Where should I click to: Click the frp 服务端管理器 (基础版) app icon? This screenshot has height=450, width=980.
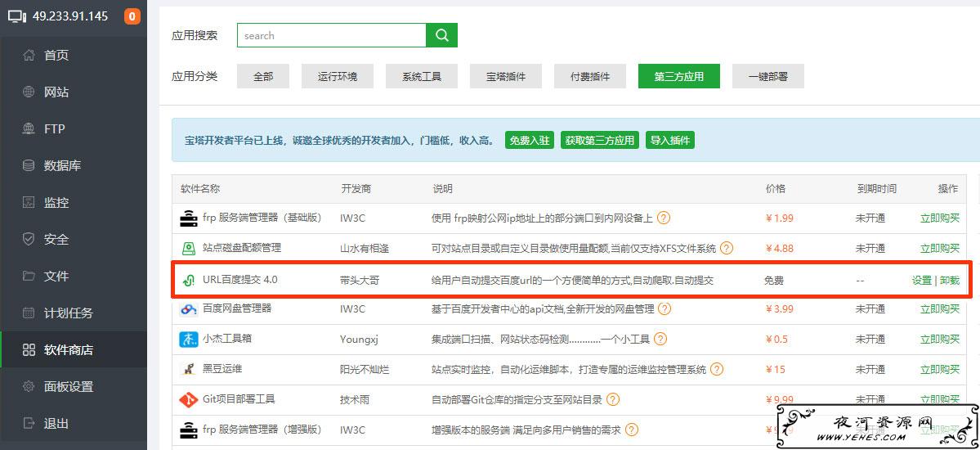pos(188,218)
